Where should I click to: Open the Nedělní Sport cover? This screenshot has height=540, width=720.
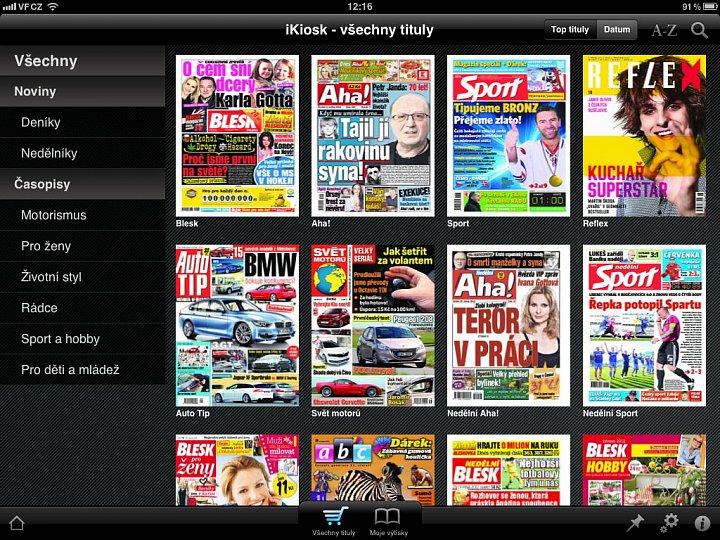(x=644, y=326)
